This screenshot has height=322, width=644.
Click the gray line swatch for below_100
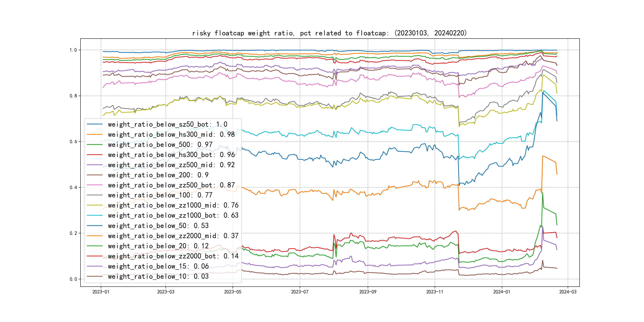click(94, 195)
